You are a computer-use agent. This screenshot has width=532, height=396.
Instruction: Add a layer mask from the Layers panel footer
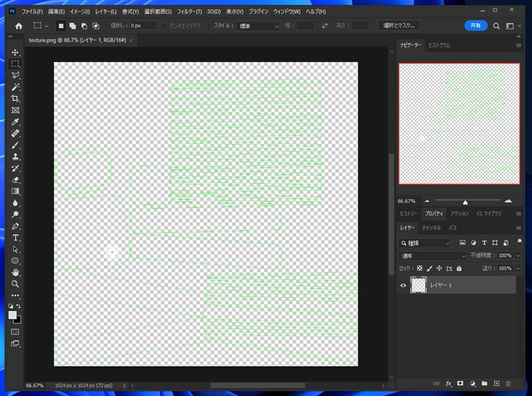point(460,383)
